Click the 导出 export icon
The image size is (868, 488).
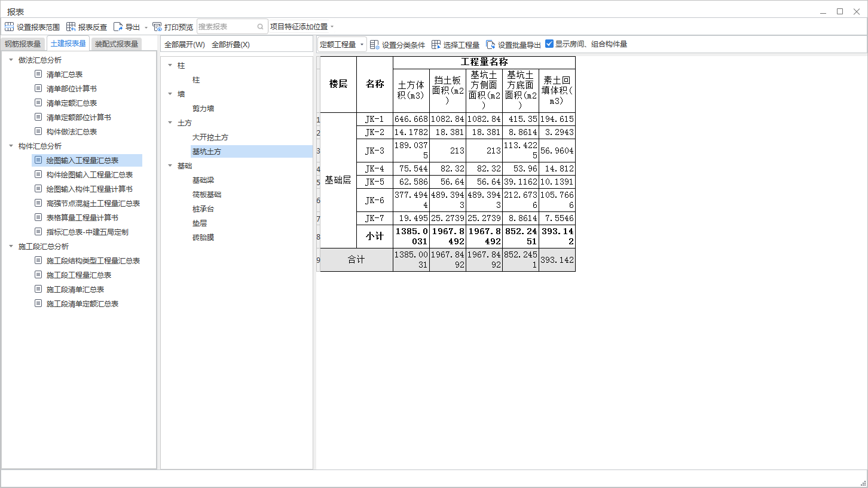coord(118,27)
